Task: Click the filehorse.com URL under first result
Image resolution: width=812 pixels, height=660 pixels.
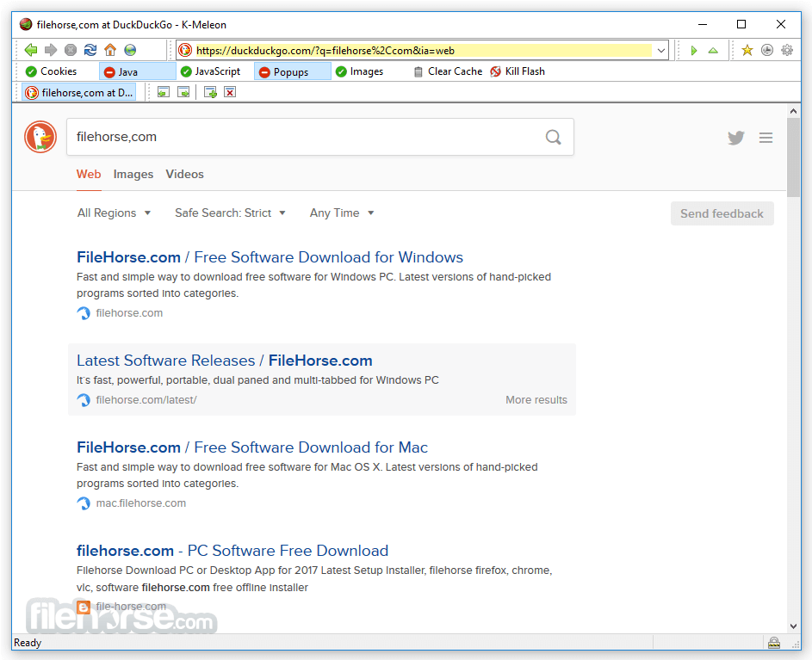Action: coord(129,312)
